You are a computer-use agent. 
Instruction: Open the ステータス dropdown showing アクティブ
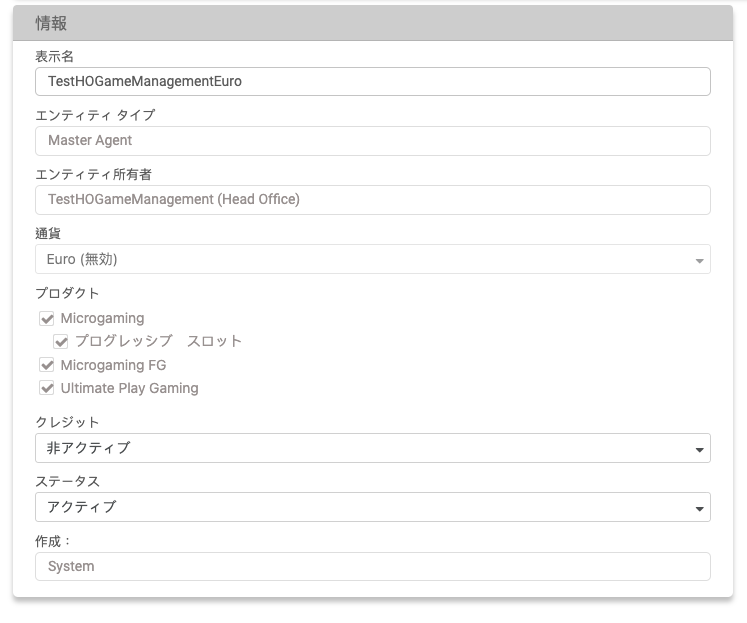click(x=372, y=507)
